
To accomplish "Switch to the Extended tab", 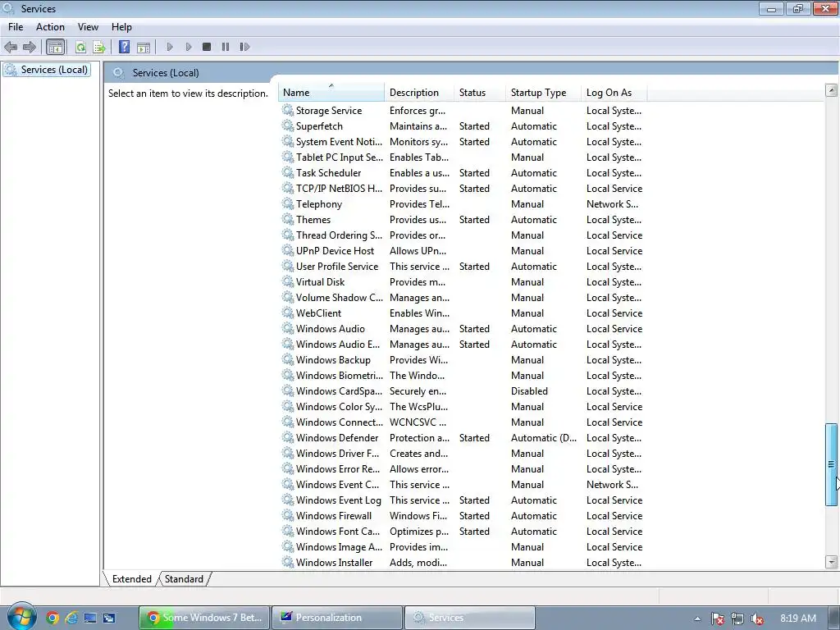I will tap(132, 579).
